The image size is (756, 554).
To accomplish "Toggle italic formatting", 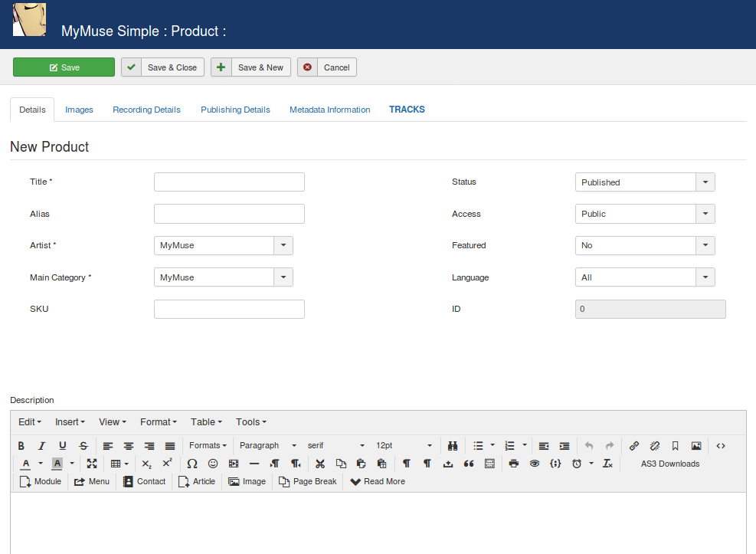I will 41,445.
